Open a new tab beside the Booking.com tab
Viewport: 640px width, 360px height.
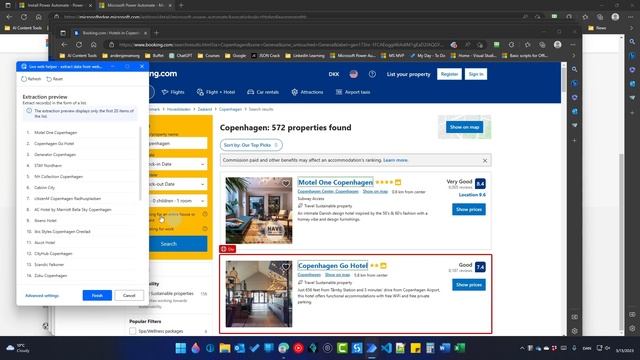[x=156, y=33]
